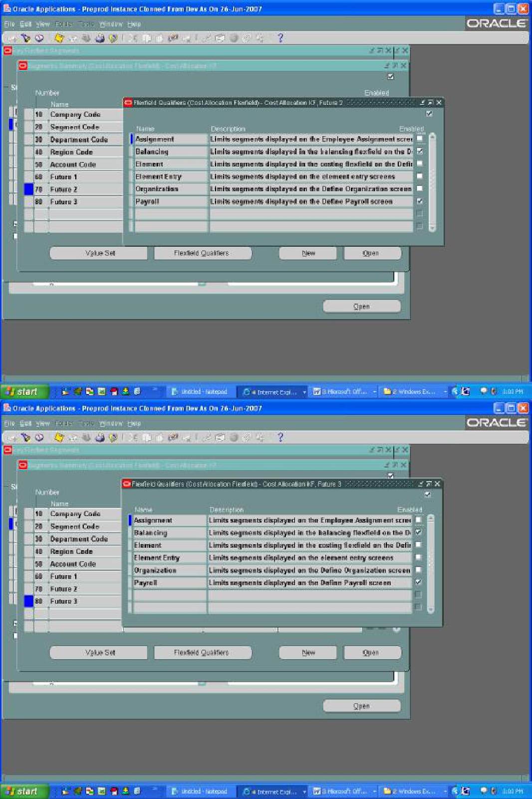This screenshot has height=799, width=532.
Task: Open the Help menu in bottom Oracle window
Action: coord(134,423)
